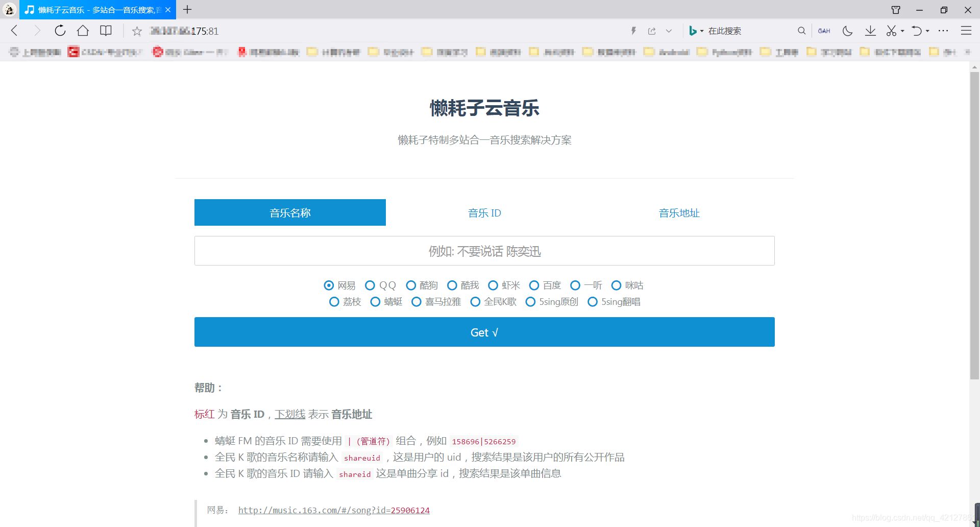
Task: Select the 网易 radio button
Action: coord(329,285)
